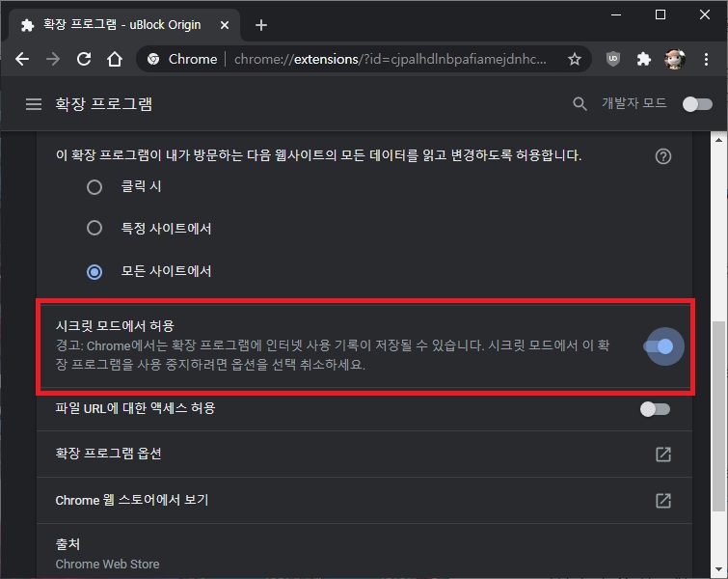Viewport: 728px width, 579px height.
Task: Open the home page via house icon
Action: click(115, 59)
